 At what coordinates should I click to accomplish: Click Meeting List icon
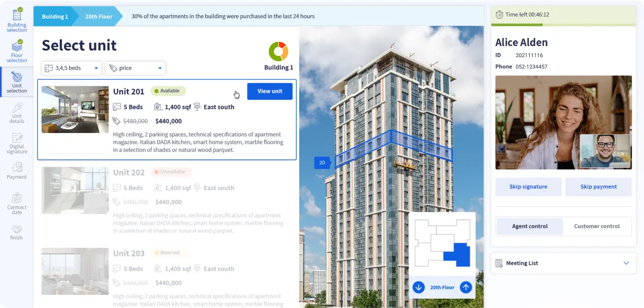click(x=499, y=263)
